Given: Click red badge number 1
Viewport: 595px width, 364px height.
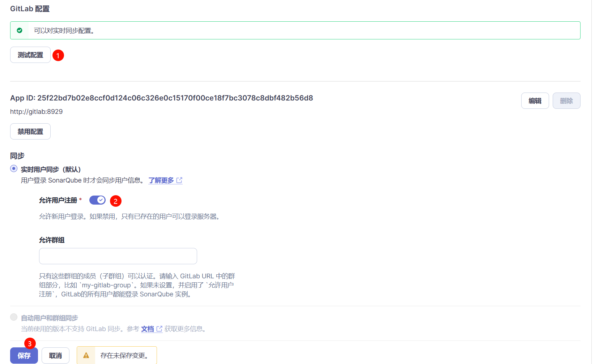Looking at the screenshot, I should [58, 55].
